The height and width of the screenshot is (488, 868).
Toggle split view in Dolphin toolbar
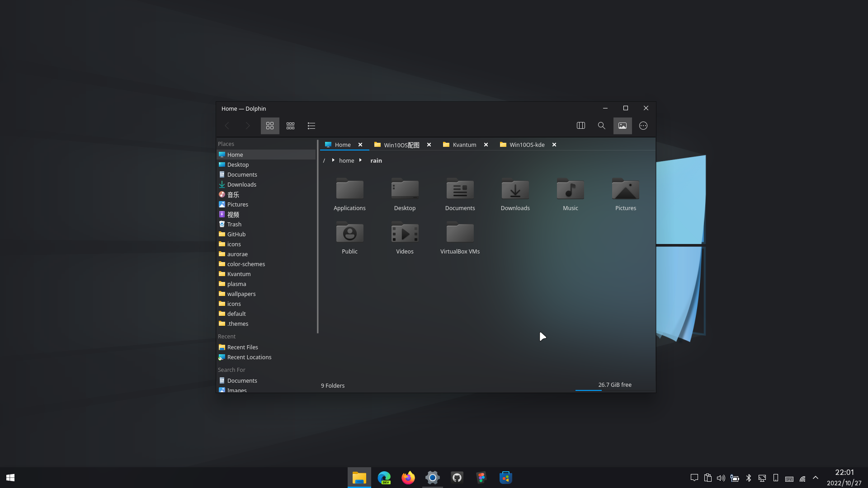(581, 126)
